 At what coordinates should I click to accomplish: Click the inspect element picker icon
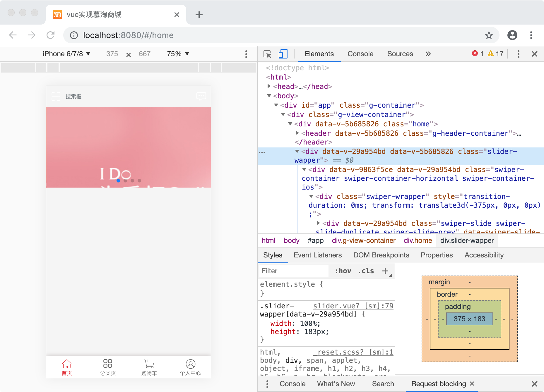click(x=267, y=54)
